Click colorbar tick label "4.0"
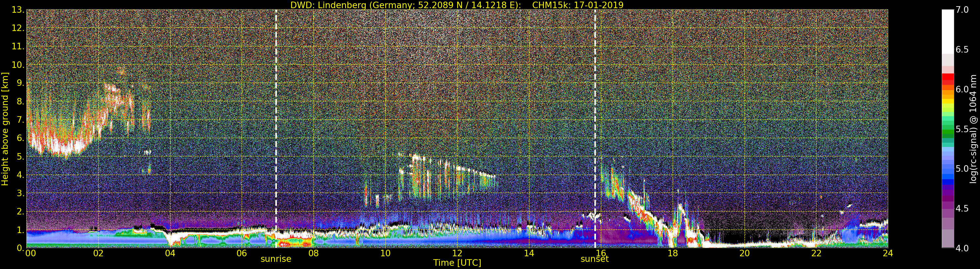Image resolution: width=980 pixels, height=269 pixels. (x=962, y=248)
